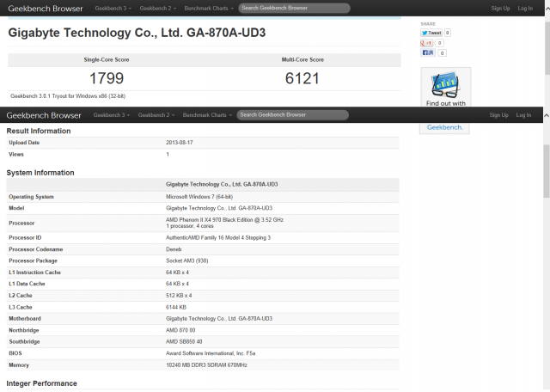Click the main page title 'Gigabyte Technology Co., Ltd. GA-870A-UD3'
Viewport: 550px width, 392px height.
137,33
